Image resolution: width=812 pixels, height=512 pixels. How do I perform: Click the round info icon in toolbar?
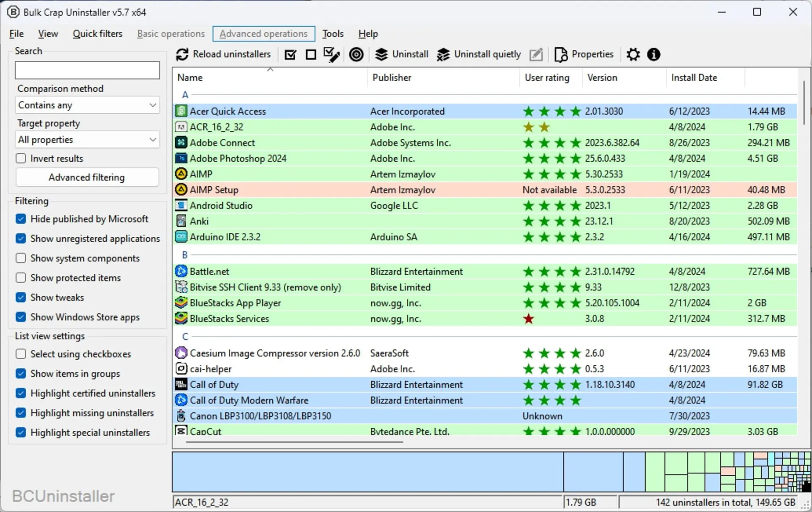pos(653,55)
